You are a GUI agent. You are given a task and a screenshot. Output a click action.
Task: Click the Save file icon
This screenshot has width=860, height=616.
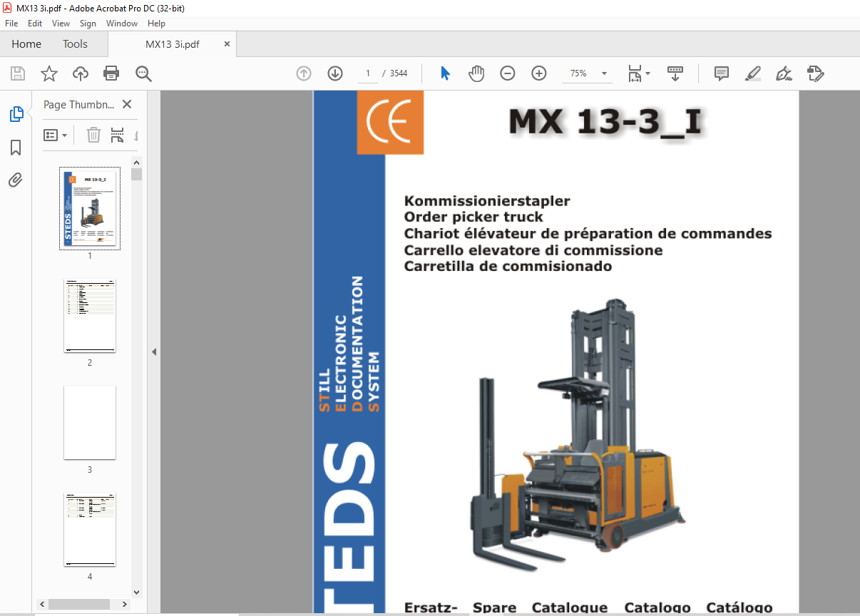coord(18,73)
